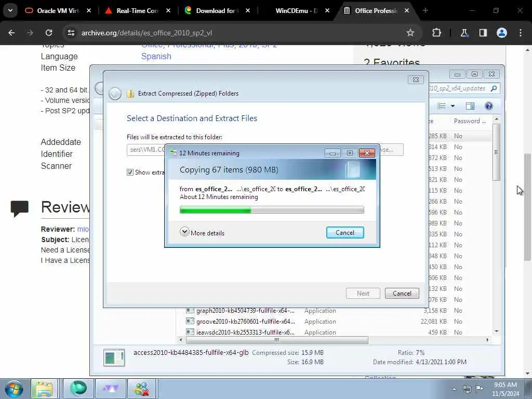This screenshot has width=532, height=399.
Task: Sort by Password column header
Action: (470, 121)
